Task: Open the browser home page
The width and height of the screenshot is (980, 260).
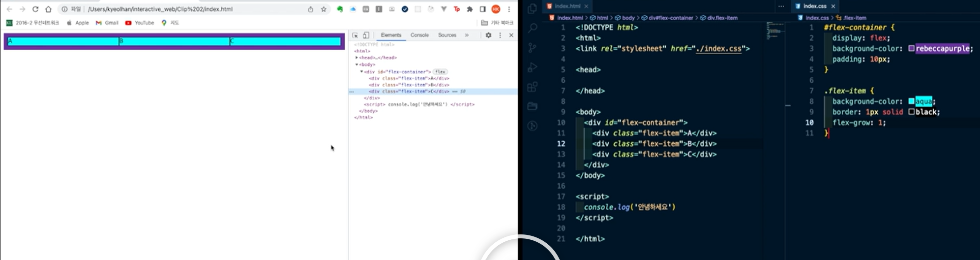Action: click(x=48, y=9)
